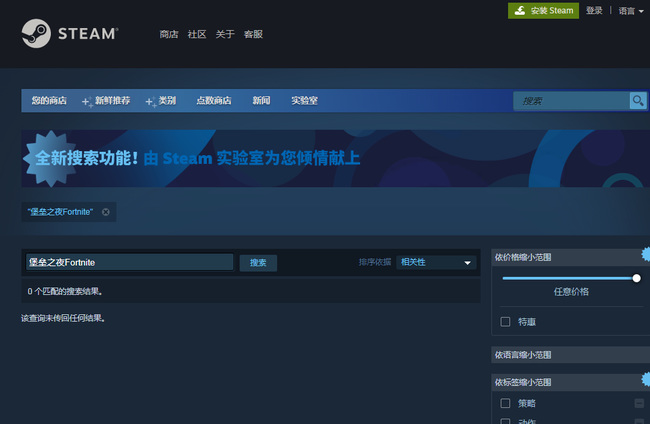Viewport: 650px width, 424px height.
Task: Open the 相关性 sort dropdown
Action: [436, 262]
